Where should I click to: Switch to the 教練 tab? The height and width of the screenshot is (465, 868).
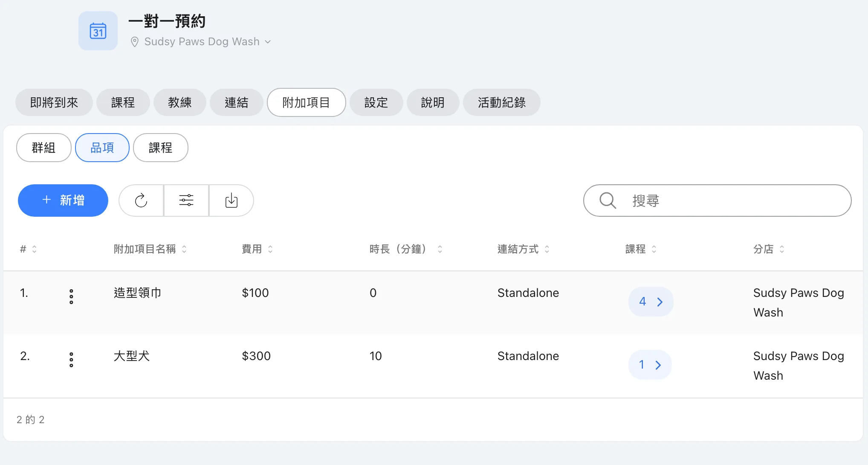[x=179, y=102]
